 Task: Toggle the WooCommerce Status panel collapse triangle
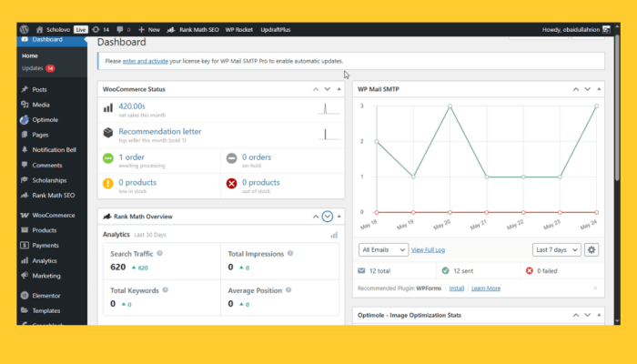(339, 89)
